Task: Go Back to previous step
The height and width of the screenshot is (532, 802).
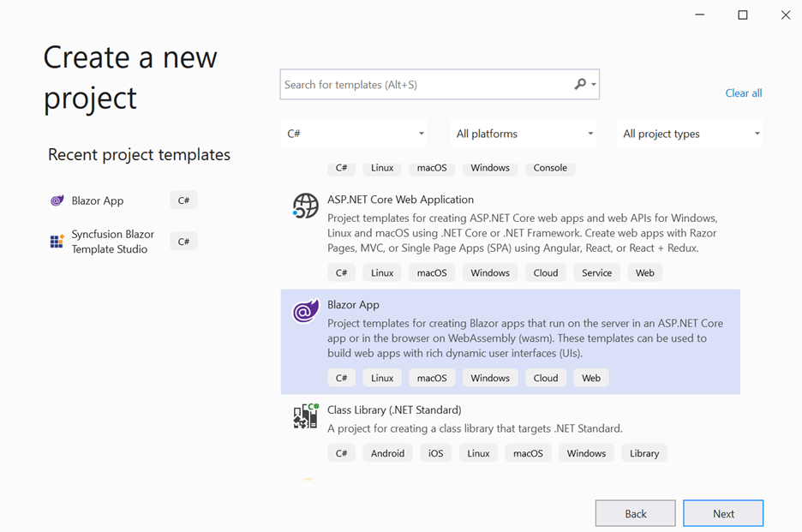Action: tap(635, 513)
